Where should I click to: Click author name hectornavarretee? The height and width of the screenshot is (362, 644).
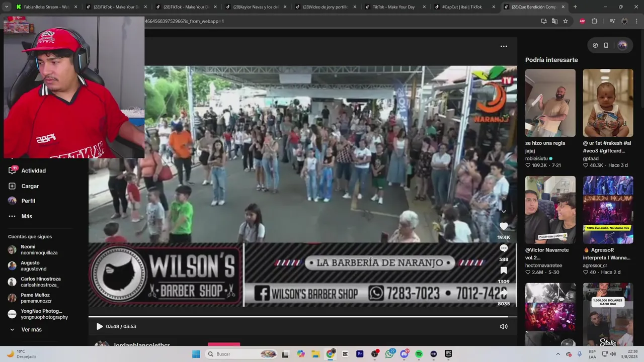tap(544, 265)
